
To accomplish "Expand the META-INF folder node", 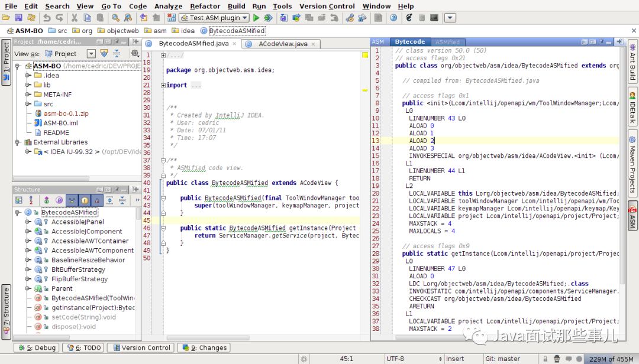I will [28, 95].
